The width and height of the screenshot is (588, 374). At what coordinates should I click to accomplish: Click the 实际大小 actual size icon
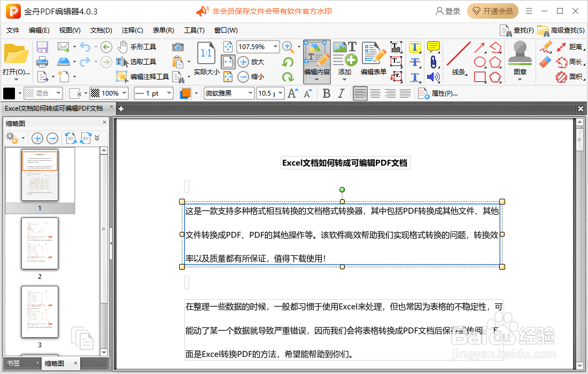click(x=206, y=56)
